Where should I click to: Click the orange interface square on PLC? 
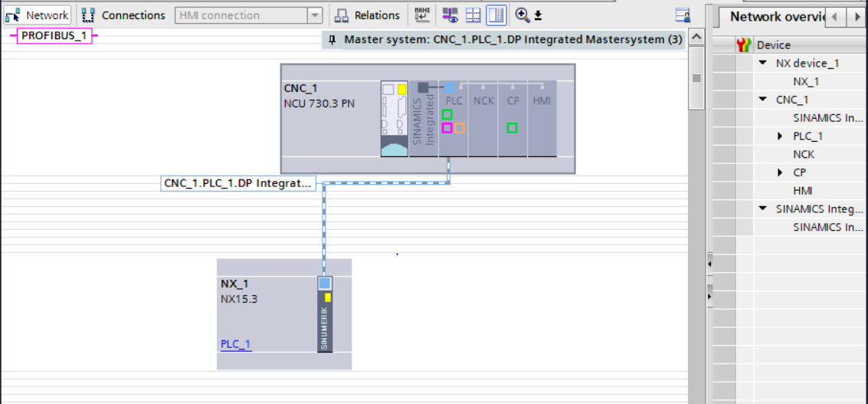pyautogui.click(x=460, y=128)
